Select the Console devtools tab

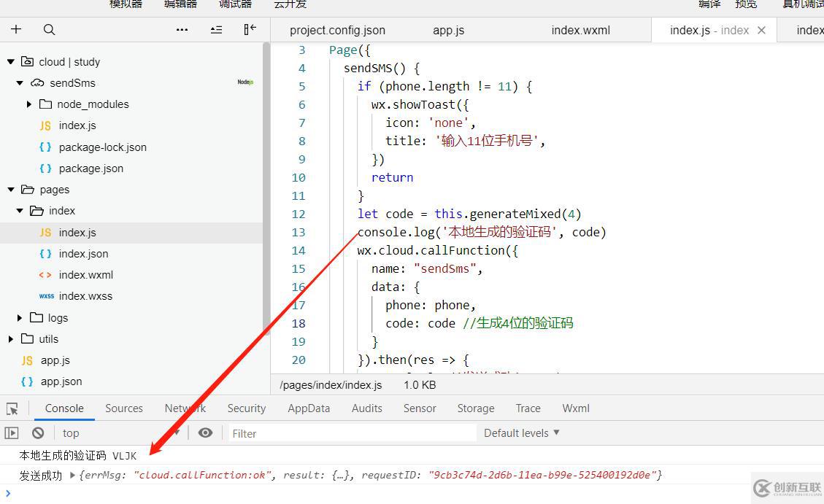(x=64, y=408)
